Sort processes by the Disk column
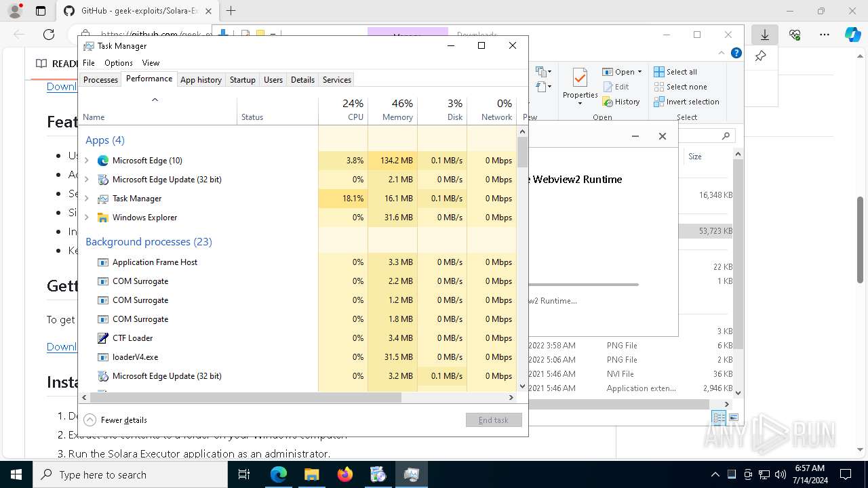This screenshot has width=868, height=488. [442, 110]
